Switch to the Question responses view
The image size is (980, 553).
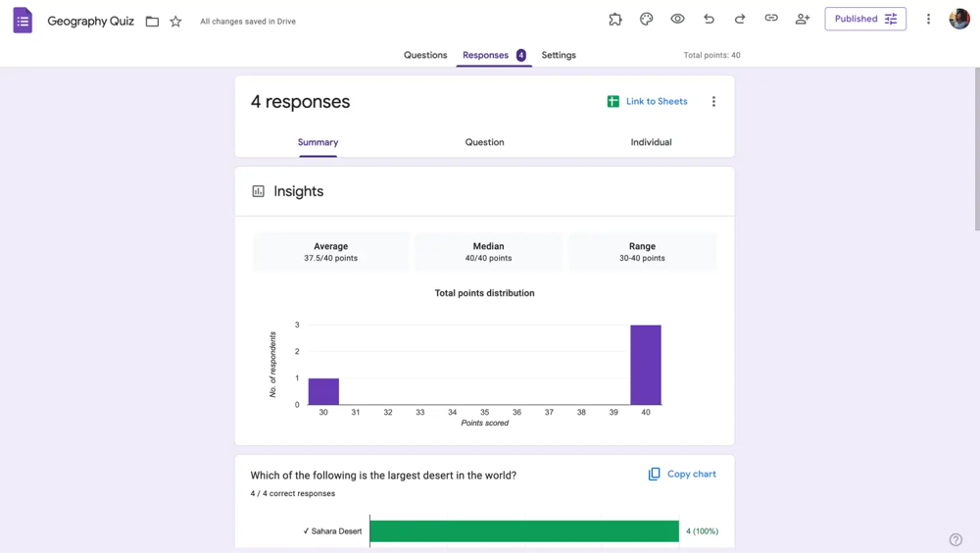tap(484, 142)
